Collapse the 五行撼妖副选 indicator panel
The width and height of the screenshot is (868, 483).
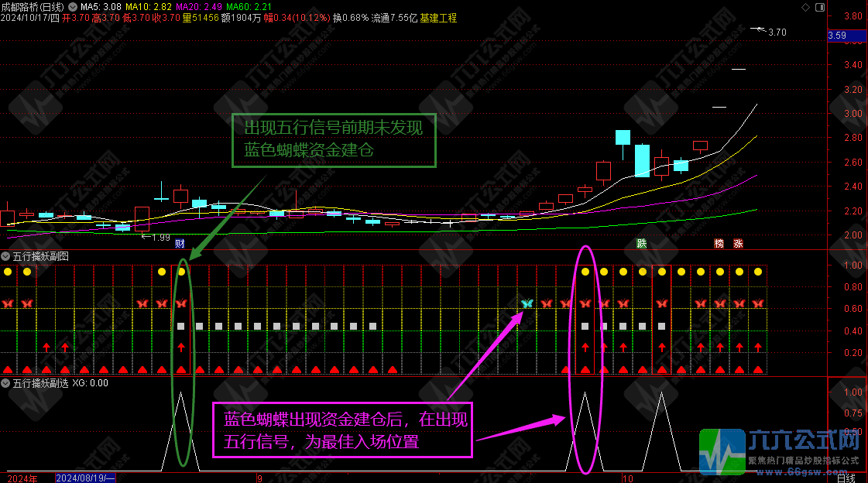click(6, 383)
